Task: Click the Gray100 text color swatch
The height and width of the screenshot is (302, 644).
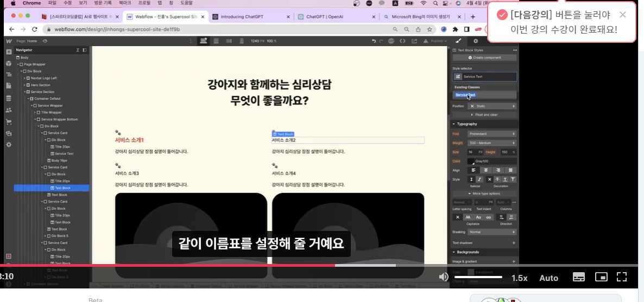Action: coord(471,161)
